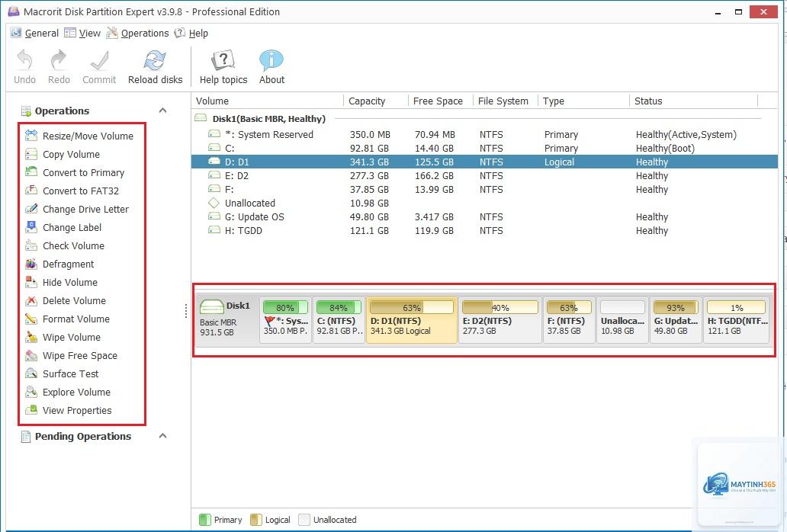787x532 pixels.
Task: Click the 93% usage bar of G:
Action: [x=676, y=307]
